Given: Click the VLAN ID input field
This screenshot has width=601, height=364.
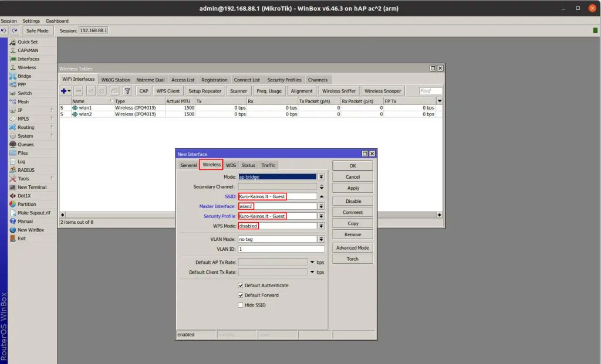Looking at the screenshot, I should (x=281, y=249).
